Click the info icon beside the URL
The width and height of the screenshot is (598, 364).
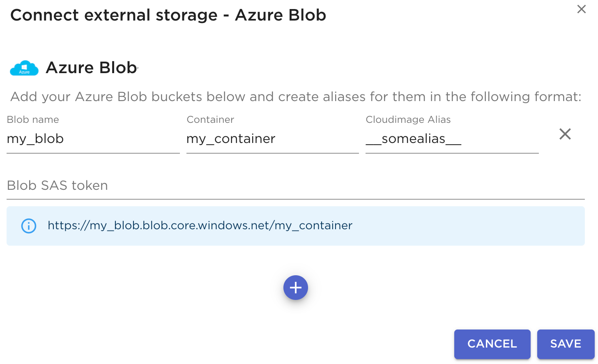(x=29, y=226)
